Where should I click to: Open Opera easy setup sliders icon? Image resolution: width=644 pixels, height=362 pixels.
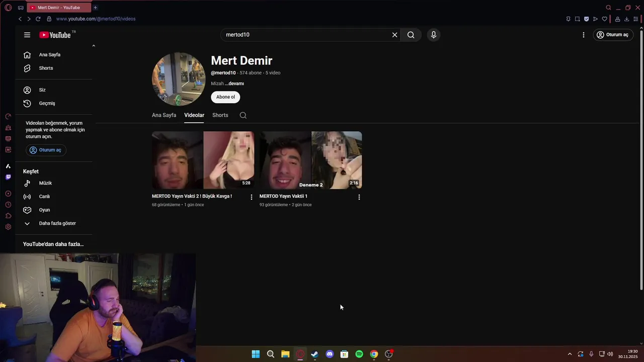click(636, 19)
